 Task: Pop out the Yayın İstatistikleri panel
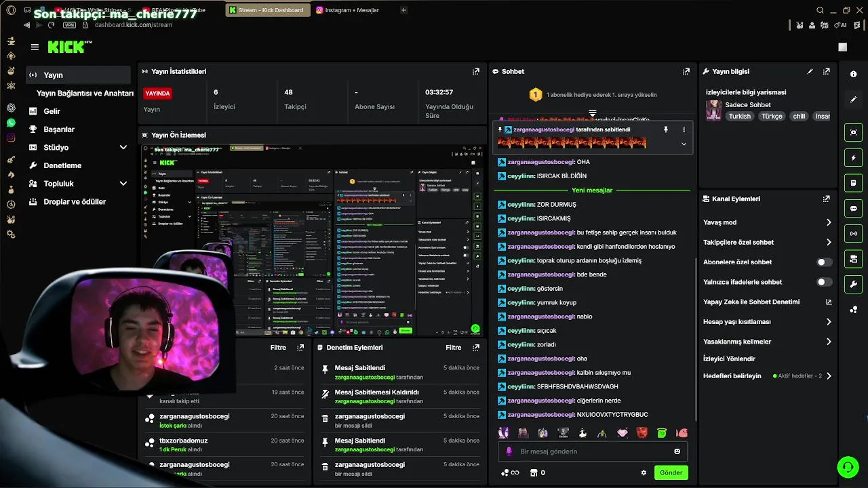(476, 71)
